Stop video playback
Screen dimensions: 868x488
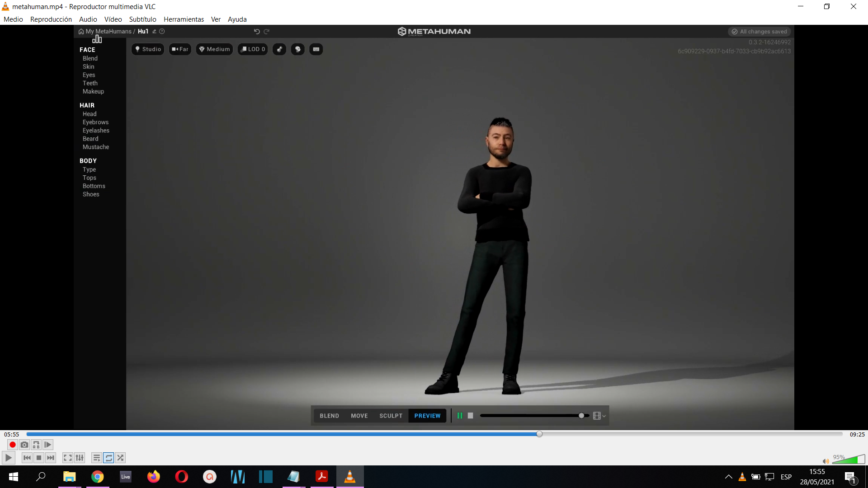(39, 458)
